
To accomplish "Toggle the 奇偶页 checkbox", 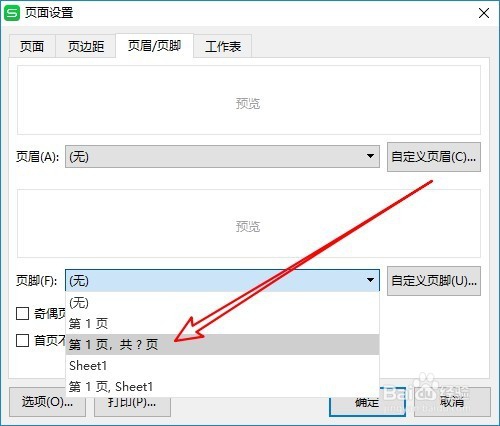I will point(23,313).
